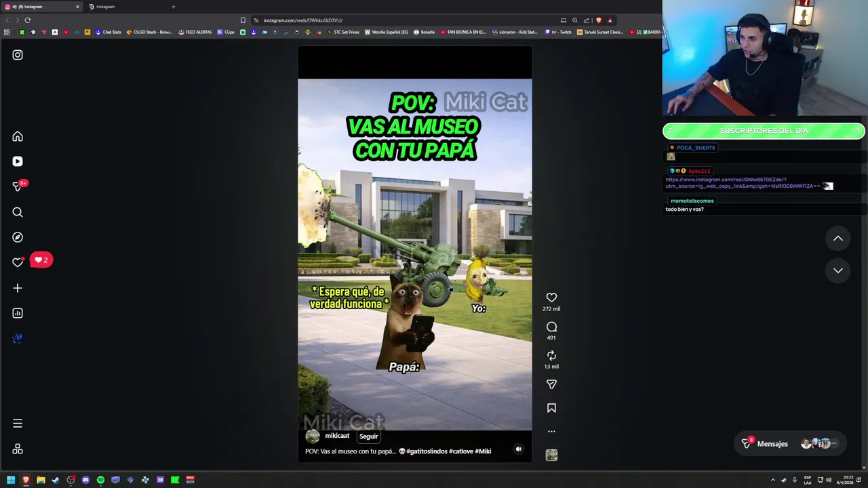Open Instagram search
The image size is (868, 488).
[x=18, y=212]
